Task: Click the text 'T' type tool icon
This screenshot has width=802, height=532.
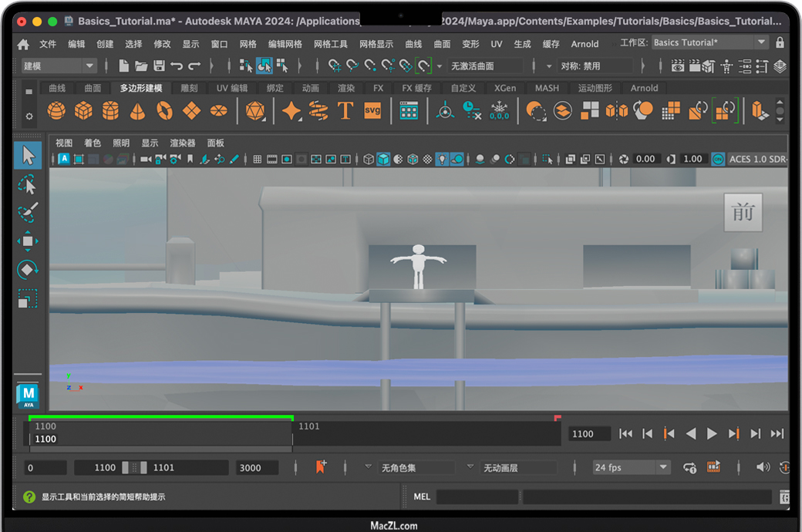Action: 345,111
